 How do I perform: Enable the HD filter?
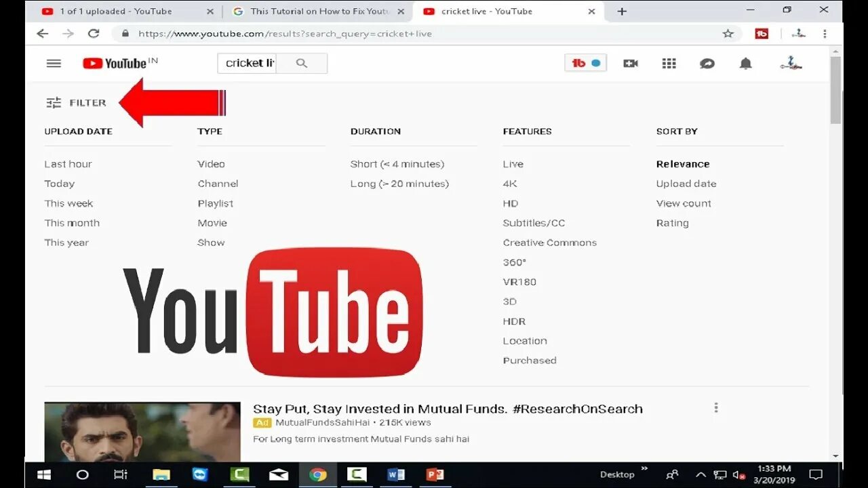(x=511, y=203)
